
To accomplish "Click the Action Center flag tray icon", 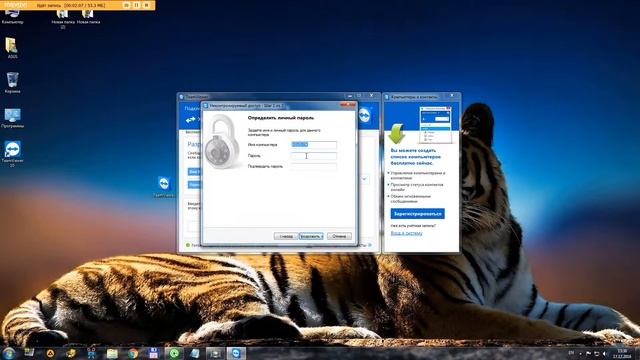I will (x=588, y=353).
